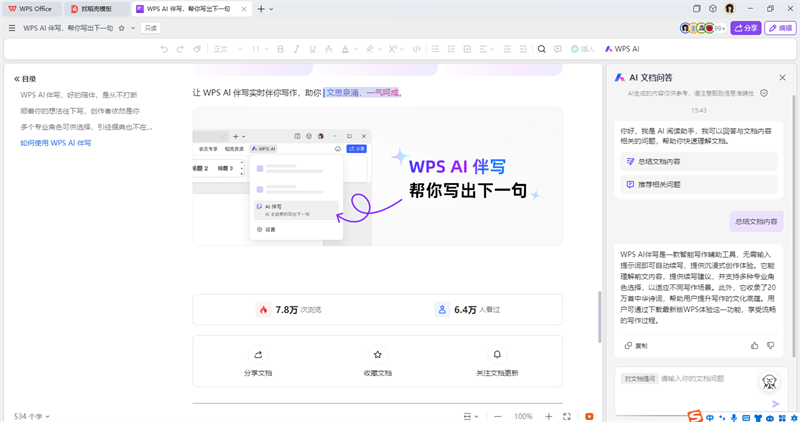This screenshot has height=422, width=800.
Task: Copy the AI answer with 复制
Action: 636,345
